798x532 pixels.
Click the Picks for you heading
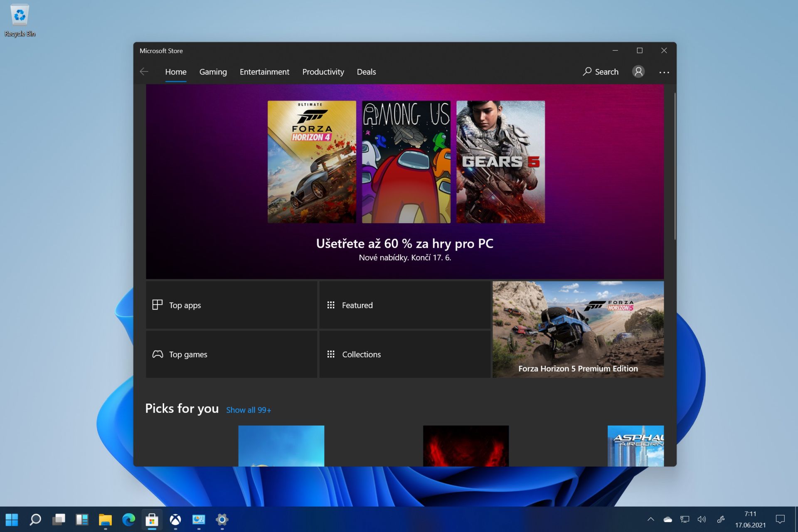tap(182, 409)
